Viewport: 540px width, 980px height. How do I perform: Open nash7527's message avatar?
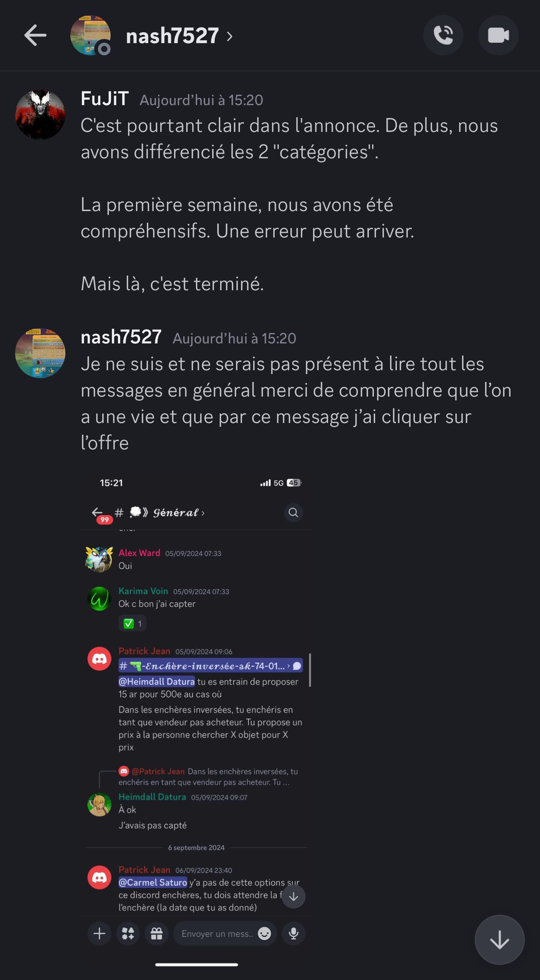[x=40, y=353]
